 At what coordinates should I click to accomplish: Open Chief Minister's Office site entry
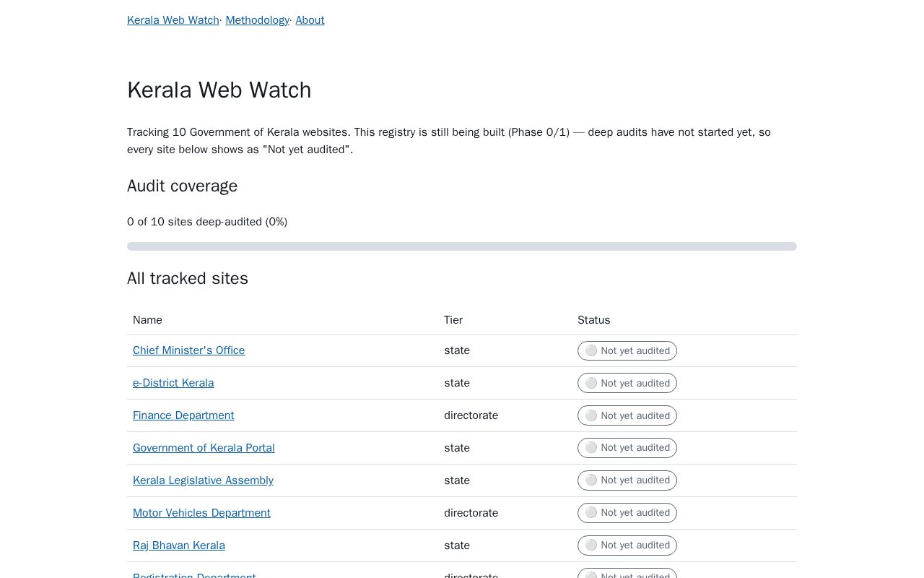click(188, 350)
